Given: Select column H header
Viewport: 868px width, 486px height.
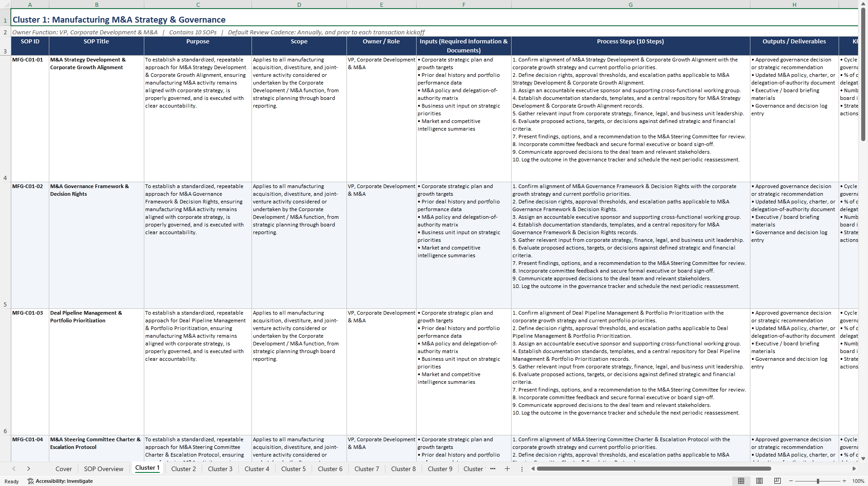Looking at the screenshot, I should [x=794, y=5].
